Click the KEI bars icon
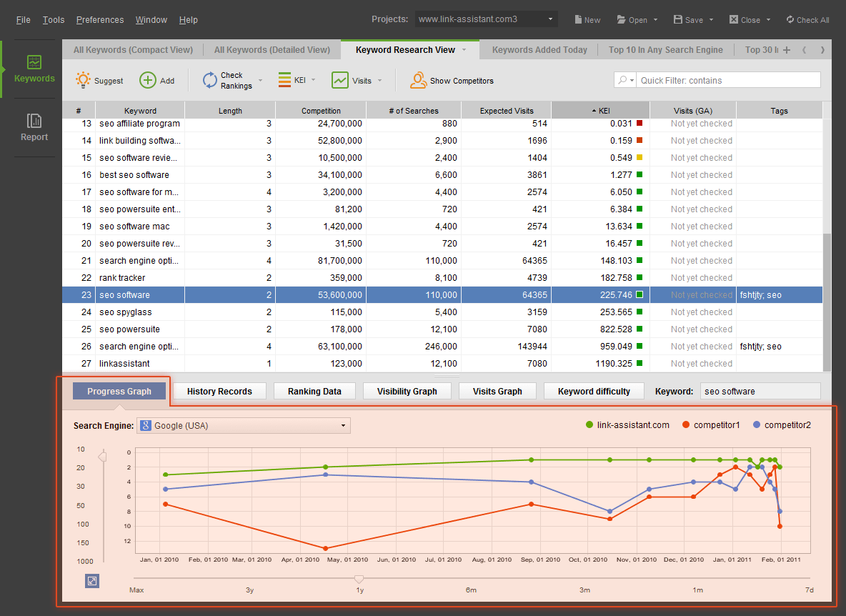 pyautogui.click(x=284, y=80)
